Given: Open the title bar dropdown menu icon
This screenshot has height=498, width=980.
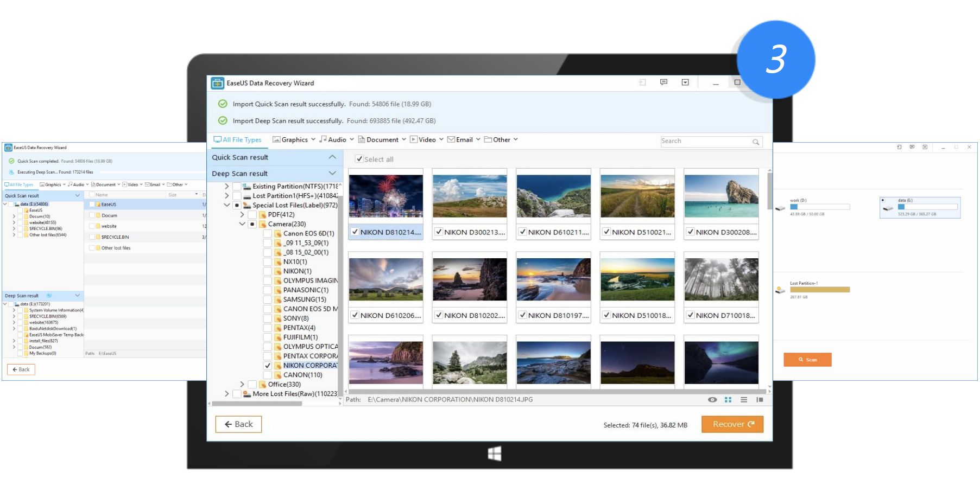Looking at the screenshot, I should [685, 82].
